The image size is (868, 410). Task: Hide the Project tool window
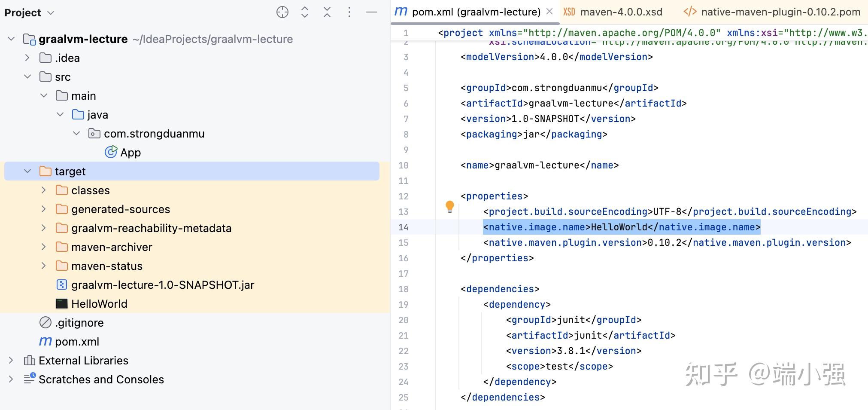click(371, 12)
